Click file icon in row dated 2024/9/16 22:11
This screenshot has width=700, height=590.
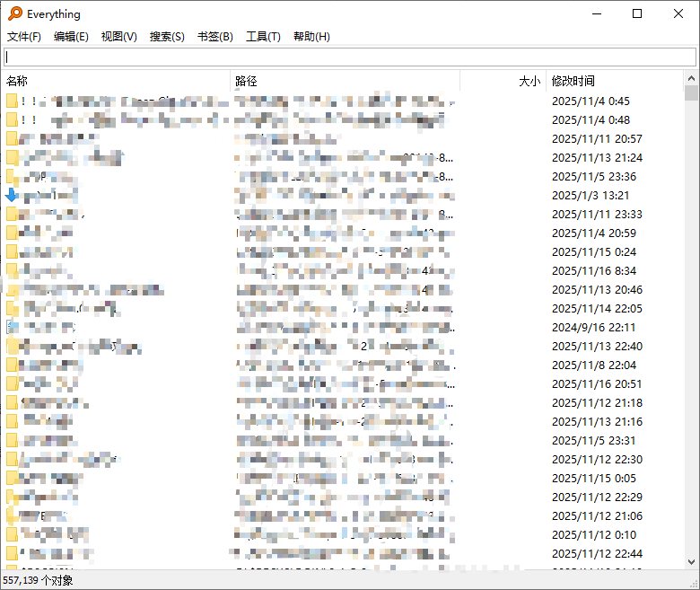tap(12, 327)
